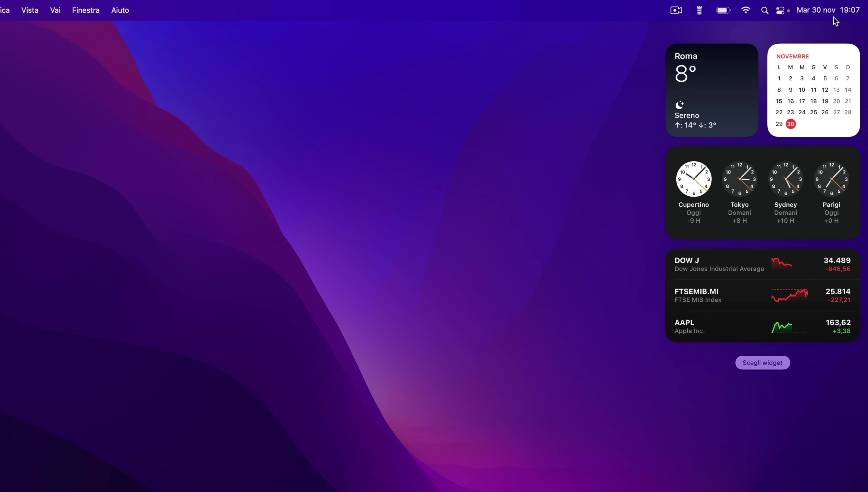Click the 8° temperature reading
Image resolution: width=868 pixels, height=492 pixels.
pos(685,74)
